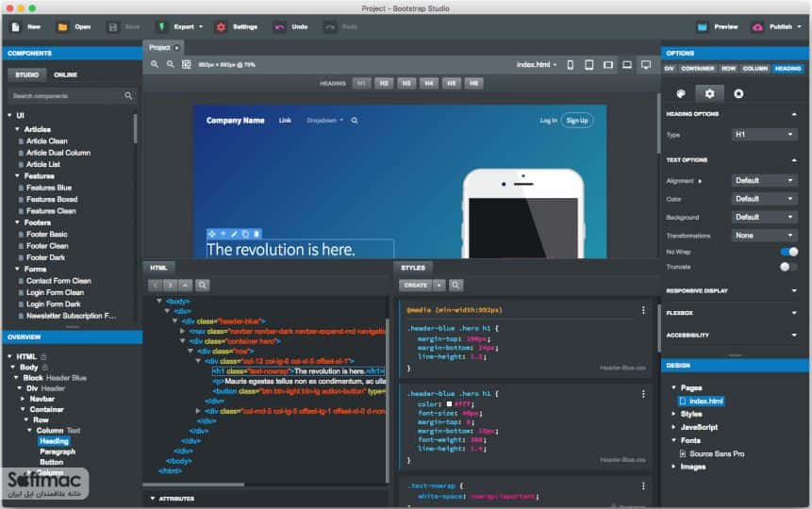
Task: Click the fit-to-screen icon above canvas
Action: coord(187,64)
